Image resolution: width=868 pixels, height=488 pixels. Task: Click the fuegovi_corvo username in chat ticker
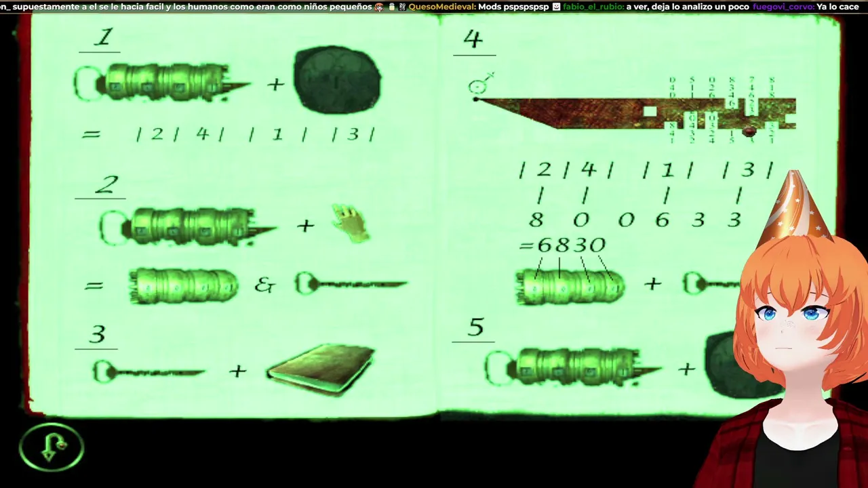pos(783,7)
